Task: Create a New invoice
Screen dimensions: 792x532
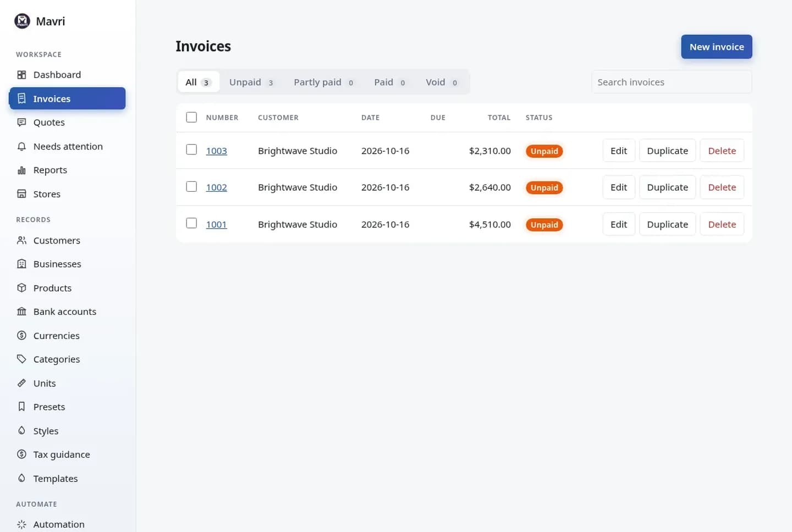Action: coord(717,47)
